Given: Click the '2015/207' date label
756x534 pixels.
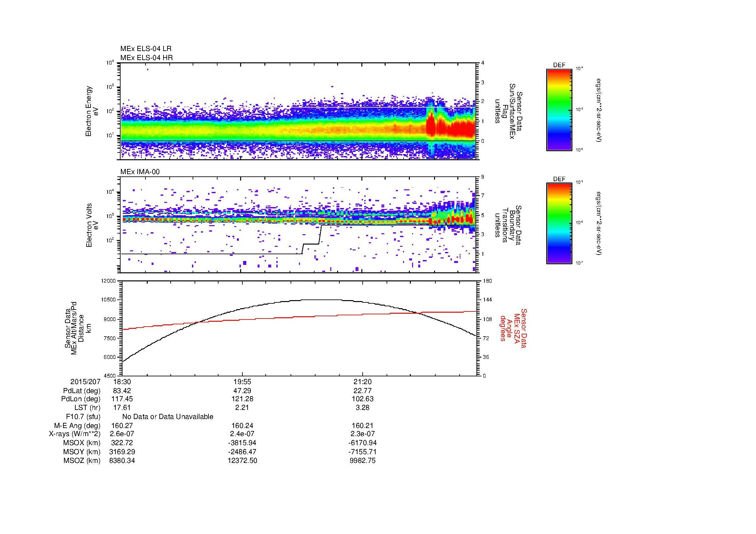Looking at the screenshot, I should (85, 382).
